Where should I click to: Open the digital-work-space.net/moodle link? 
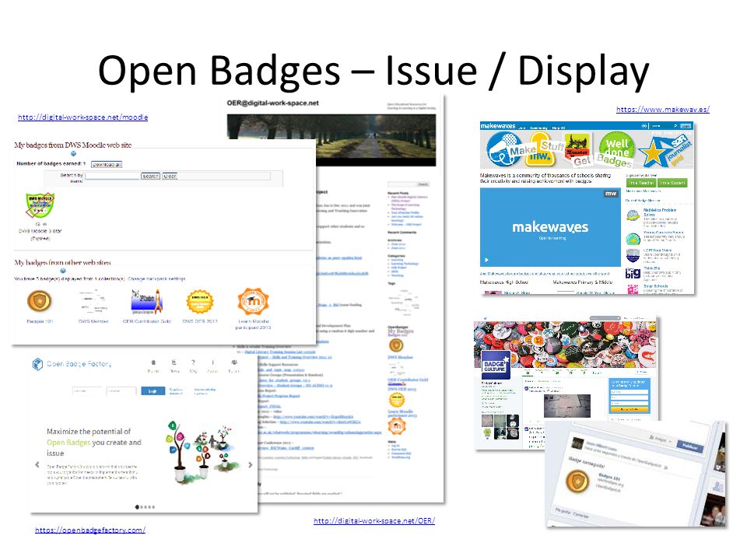click(83, 117)
